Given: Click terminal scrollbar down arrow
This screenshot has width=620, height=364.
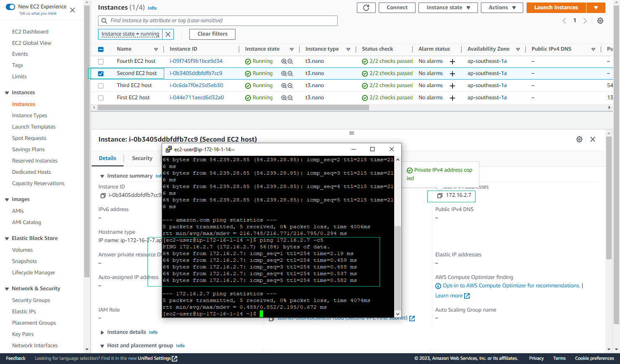Looking at the screenshot, I should tap(398, 314).
